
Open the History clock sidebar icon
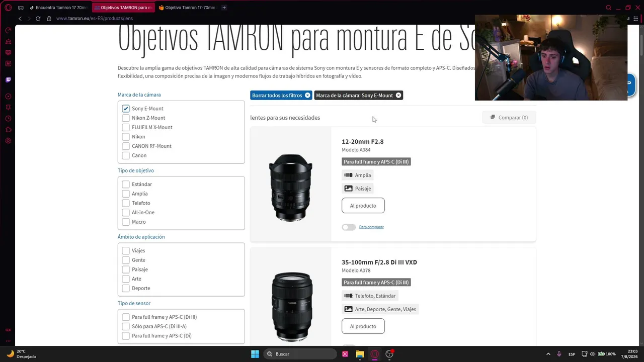tap(8, 119)
